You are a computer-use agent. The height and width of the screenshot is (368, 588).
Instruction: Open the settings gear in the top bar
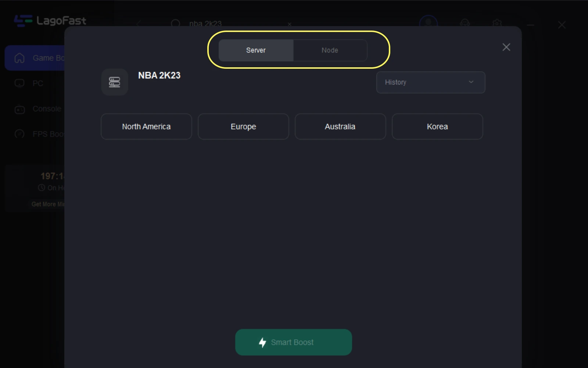497,23
